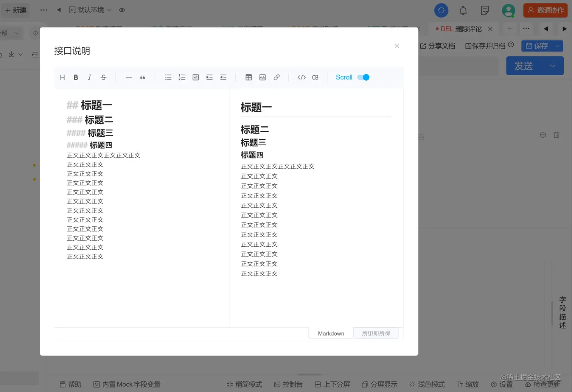The image size is (572, 392).
Task: Toggle the Scroll sync switch
Action: coord(363,77)
